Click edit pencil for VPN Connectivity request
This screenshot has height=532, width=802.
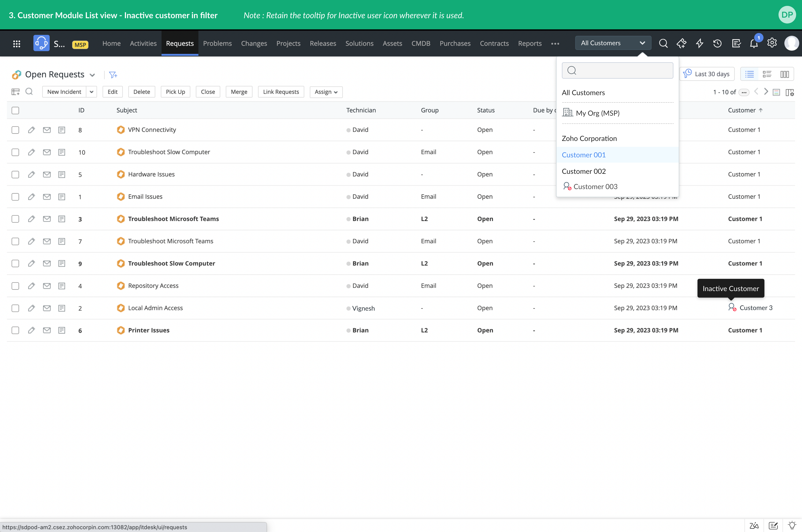(31, 130)
